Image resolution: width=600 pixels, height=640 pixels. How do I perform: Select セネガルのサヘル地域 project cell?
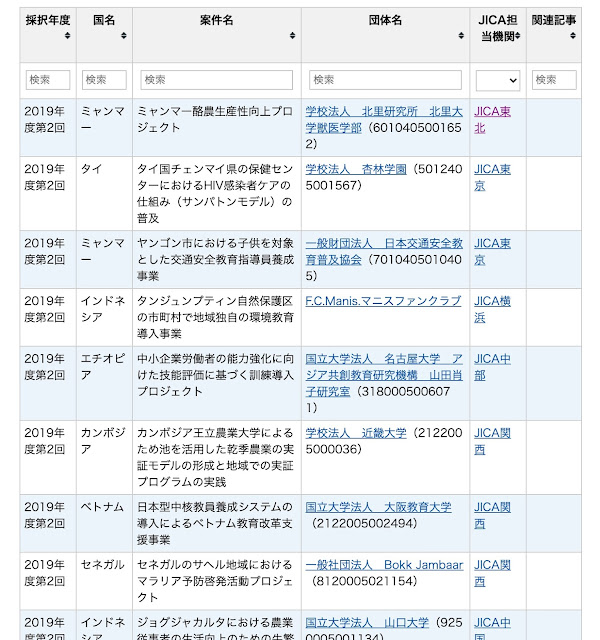217,581
